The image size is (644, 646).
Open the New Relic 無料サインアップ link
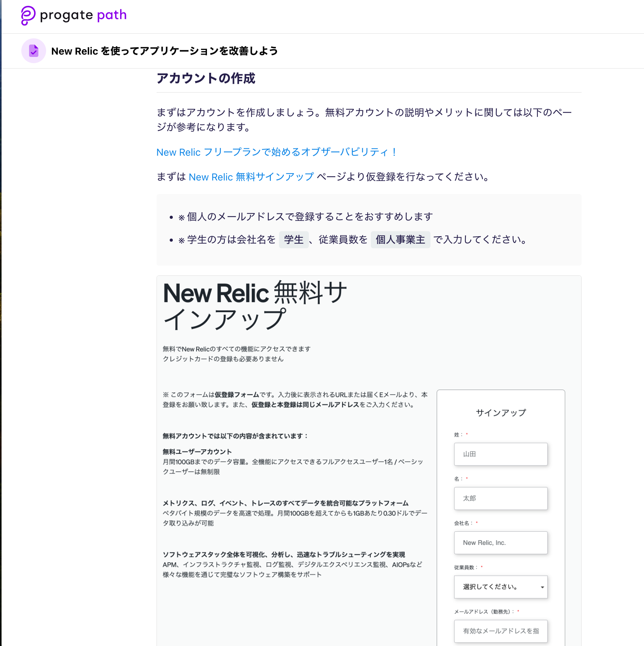pyautogui.click(x=251, y=177)
